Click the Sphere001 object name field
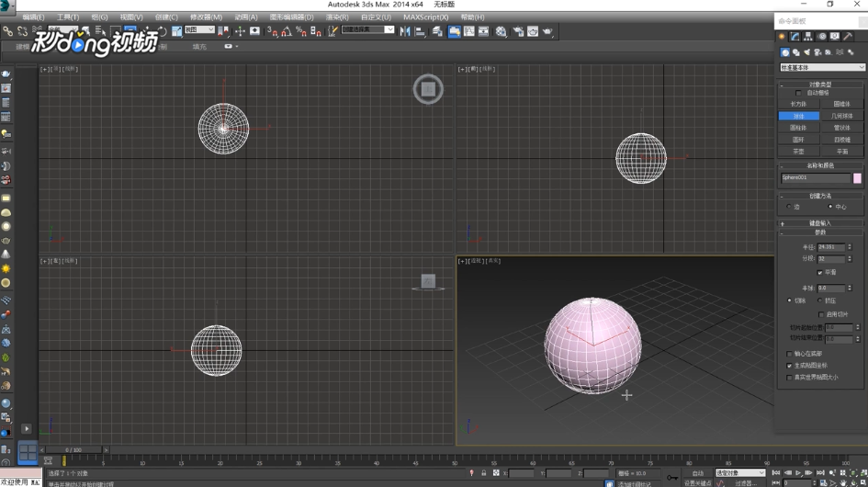Image resolution: width=868 pixels, height=487 pixels. pos(815,178)
